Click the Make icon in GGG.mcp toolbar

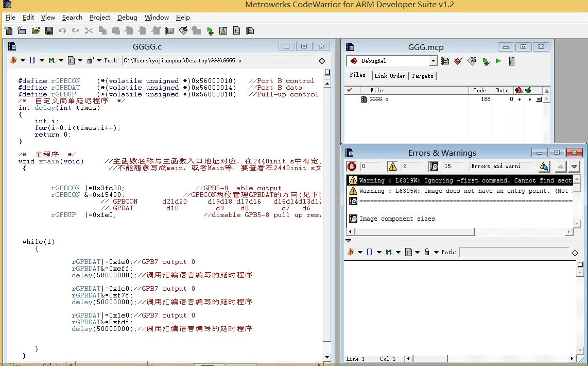click(472, 61)
